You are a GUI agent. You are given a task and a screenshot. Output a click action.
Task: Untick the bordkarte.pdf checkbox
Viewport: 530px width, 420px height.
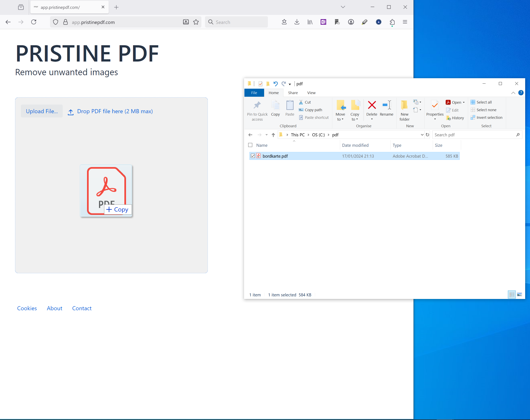pyautogui.click(x=253, y=156)
